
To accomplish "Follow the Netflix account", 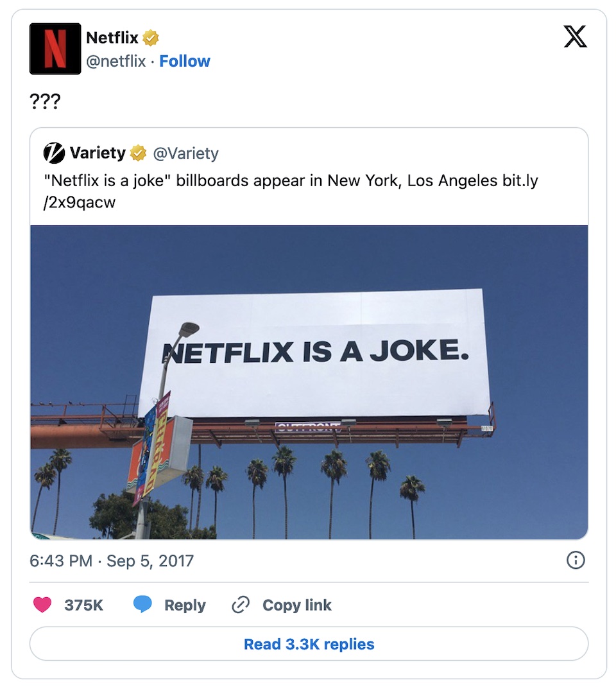I will tap(185, 62).
